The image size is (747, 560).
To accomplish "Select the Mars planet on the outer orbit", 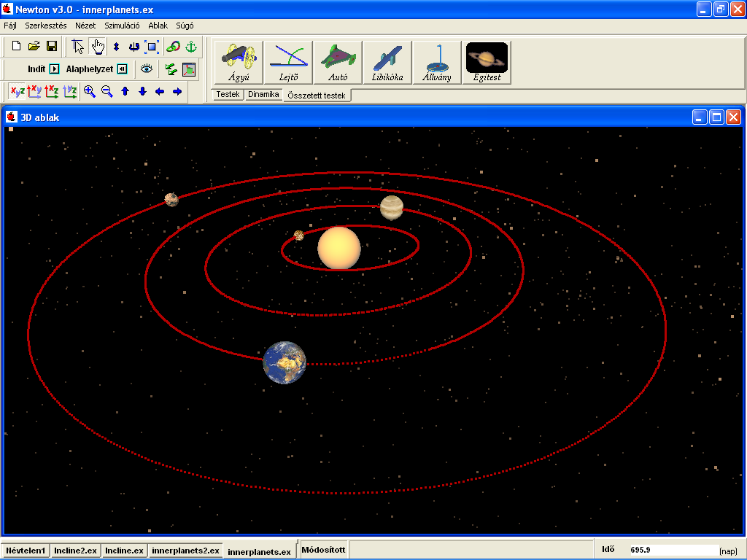I will [171, 199].
